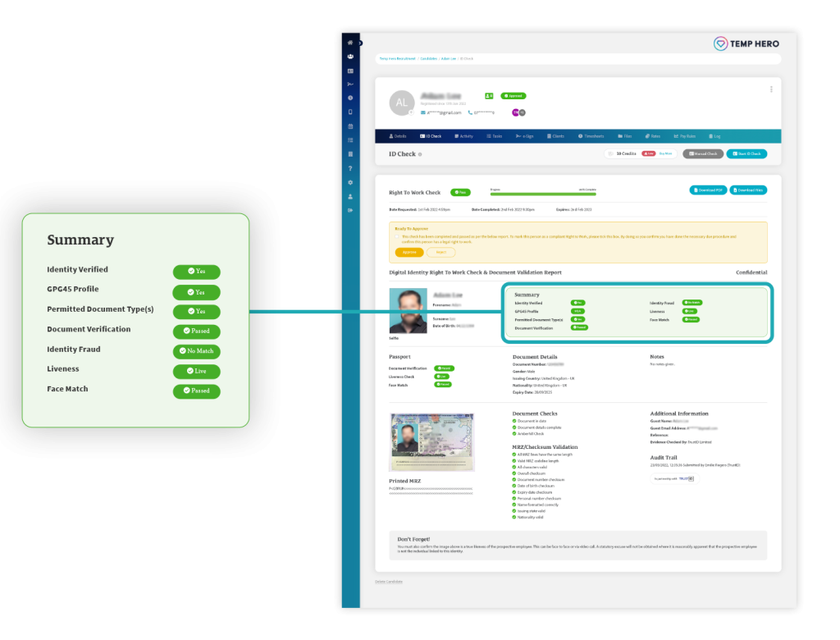Click the Start ID Check button
The image size is (840, 640).
coord(746,153)
